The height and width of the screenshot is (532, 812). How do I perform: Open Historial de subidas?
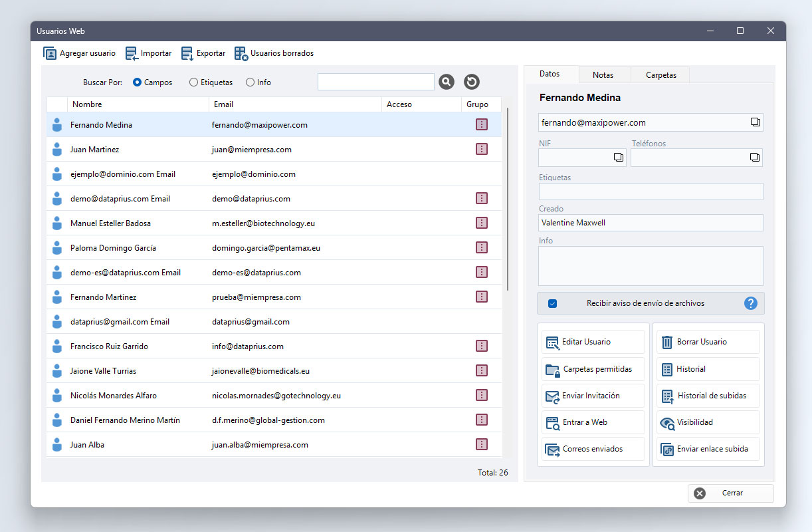(x=708, y=396)
